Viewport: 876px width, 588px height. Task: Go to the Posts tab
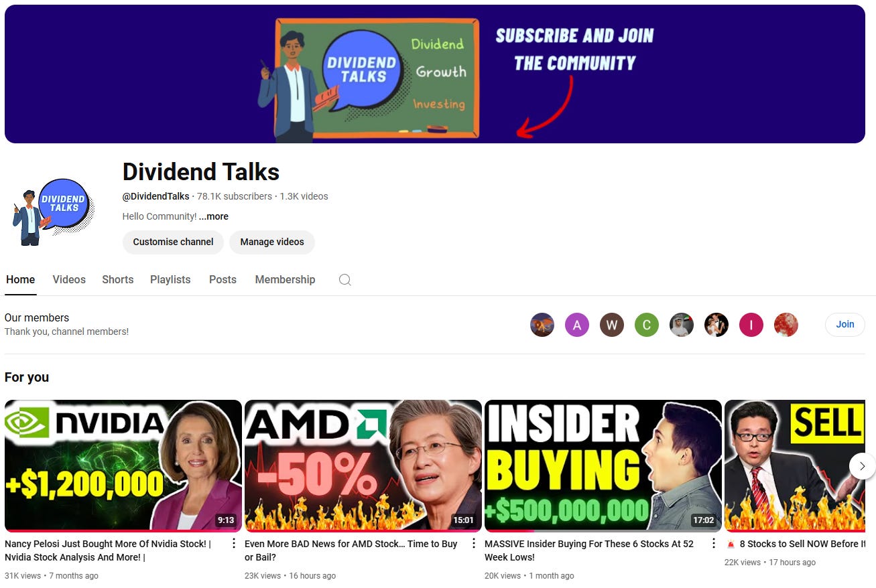pyautogui.click(x=223, y=280)
